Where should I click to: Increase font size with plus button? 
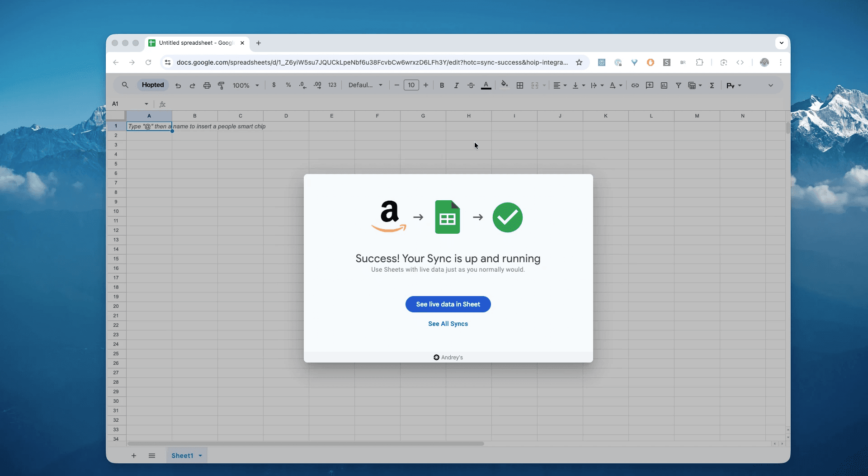(426, 85)
